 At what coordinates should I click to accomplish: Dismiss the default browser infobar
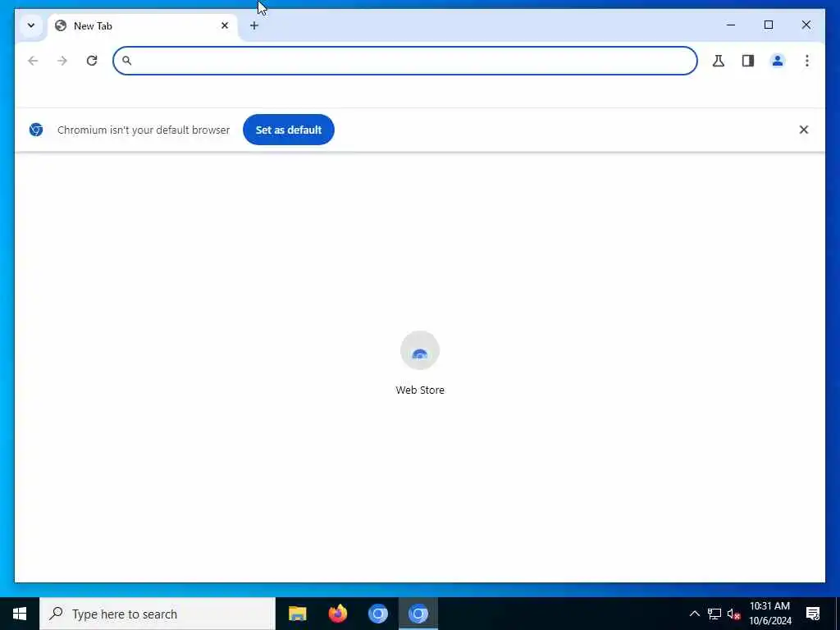coord(804,130)
